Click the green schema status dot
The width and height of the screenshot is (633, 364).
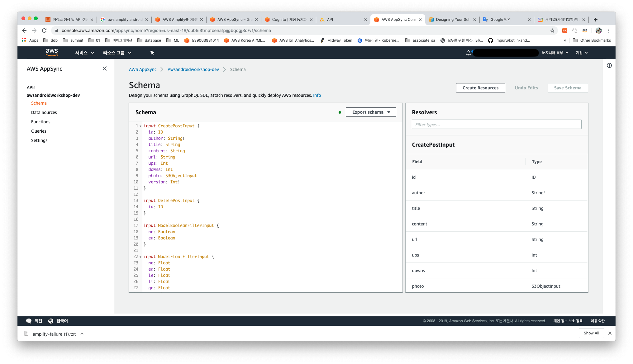(x=339, y=112)
